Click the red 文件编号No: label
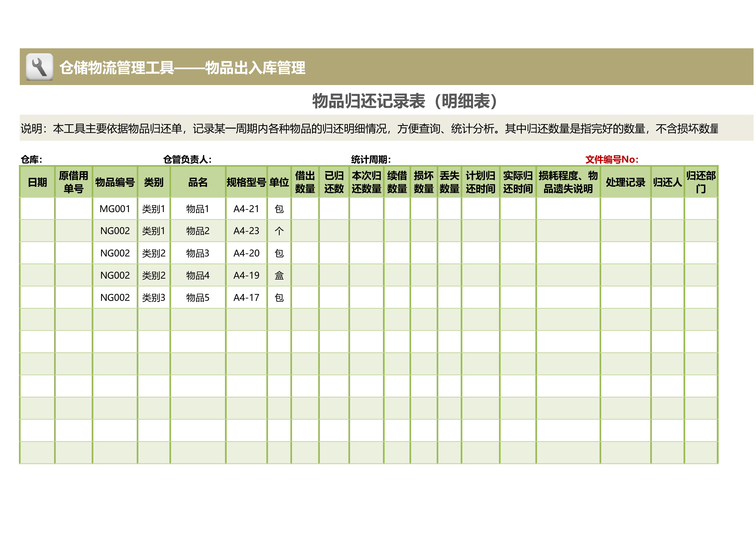Image resolution: width=756 pixels, height=534 pixels. click(x=612, y=160)
